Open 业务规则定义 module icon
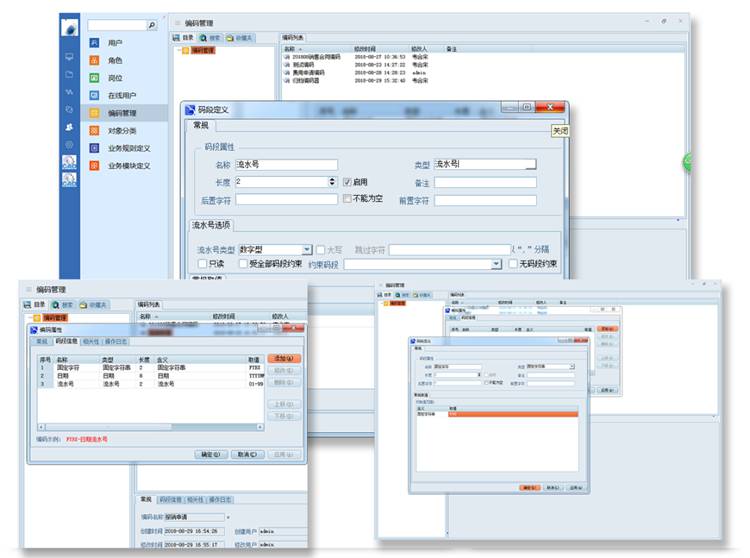The image size is (750, 558). 95,148
